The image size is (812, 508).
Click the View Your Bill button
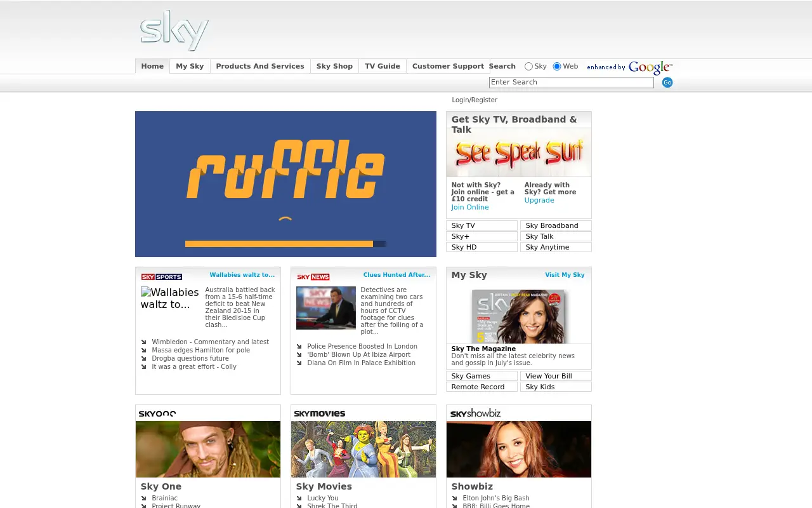tap(556, 376)
